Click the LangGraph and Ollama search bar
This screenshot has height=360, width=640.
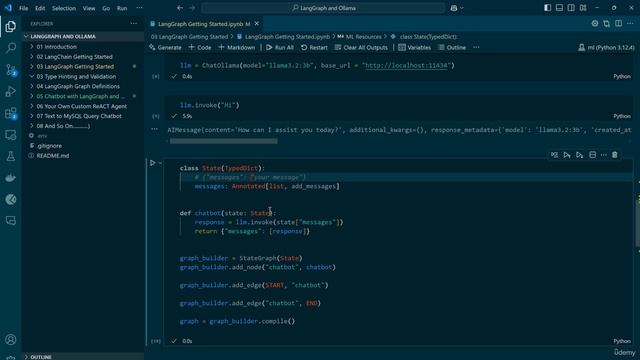[x=323, y=8]
